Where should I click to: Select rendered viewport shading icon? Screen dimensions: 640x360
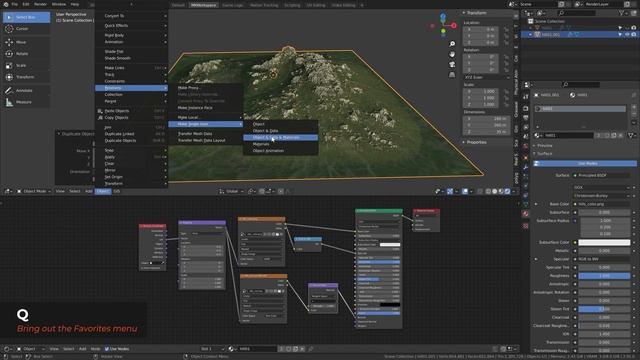507,191
